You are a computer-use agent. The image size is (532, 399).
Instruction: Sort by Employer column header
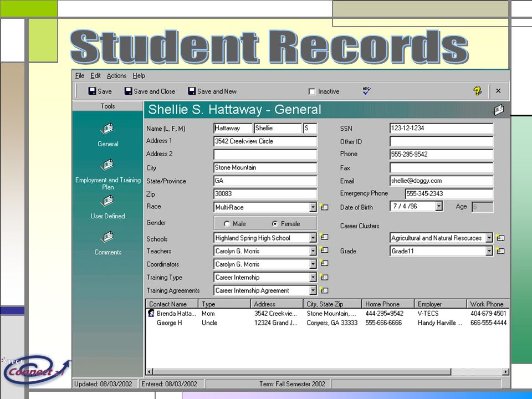pos(441,304)
